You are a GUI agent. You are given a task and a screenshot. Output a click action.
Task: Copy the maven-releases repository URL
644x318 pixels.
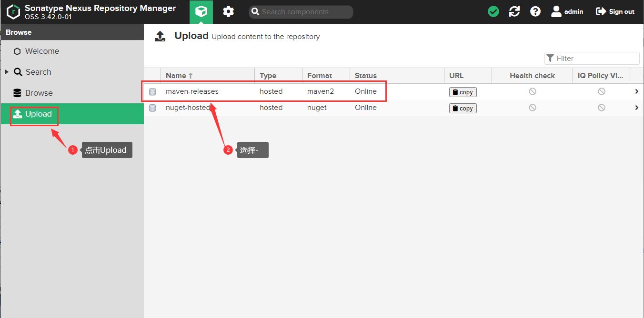point(463,92)
